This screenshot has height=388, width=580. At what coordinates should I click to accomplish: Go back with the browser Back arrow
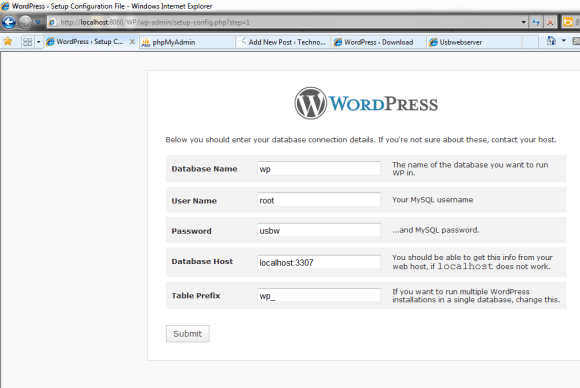pos(9,22)
